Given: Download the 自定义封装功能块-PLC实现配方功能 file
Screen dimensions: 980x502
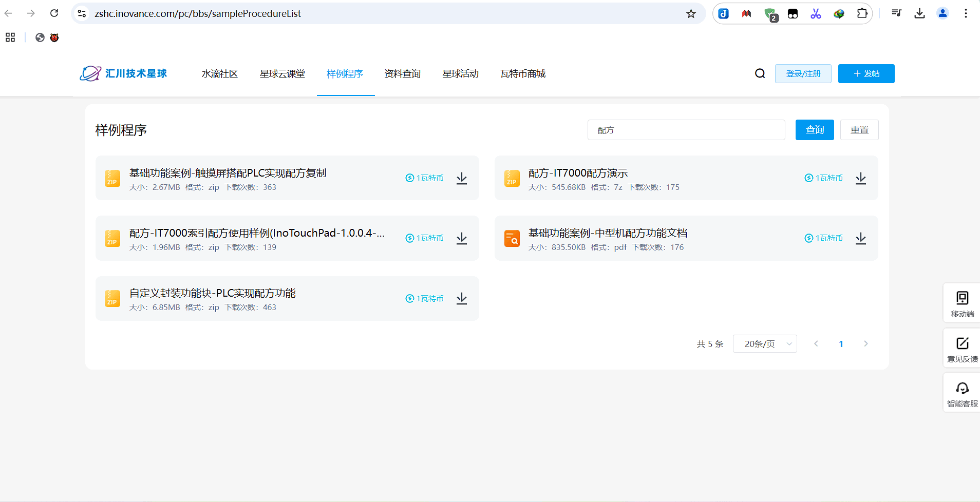Looking at the screenshot, I should (x=462, y=298).
